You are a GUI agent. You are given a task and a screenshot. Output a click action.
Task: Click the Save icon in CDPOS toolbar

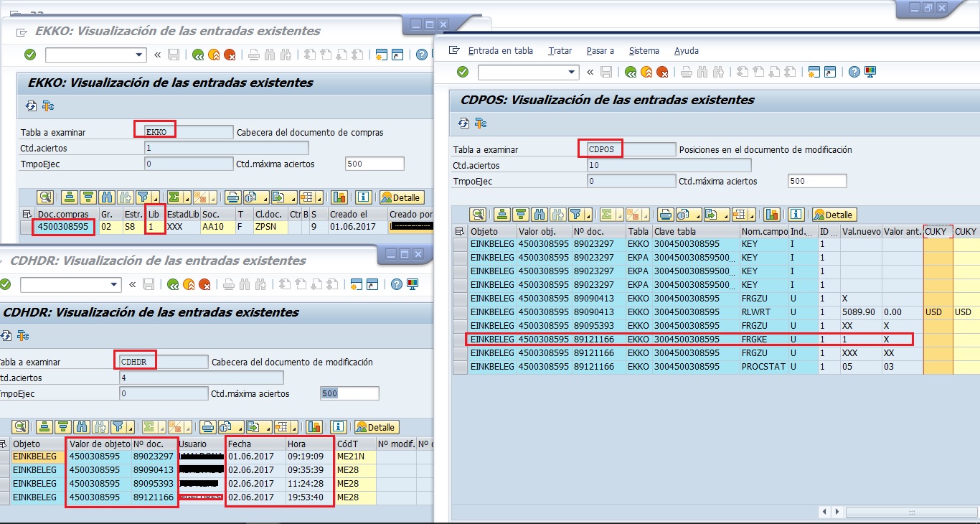(606, 71)
